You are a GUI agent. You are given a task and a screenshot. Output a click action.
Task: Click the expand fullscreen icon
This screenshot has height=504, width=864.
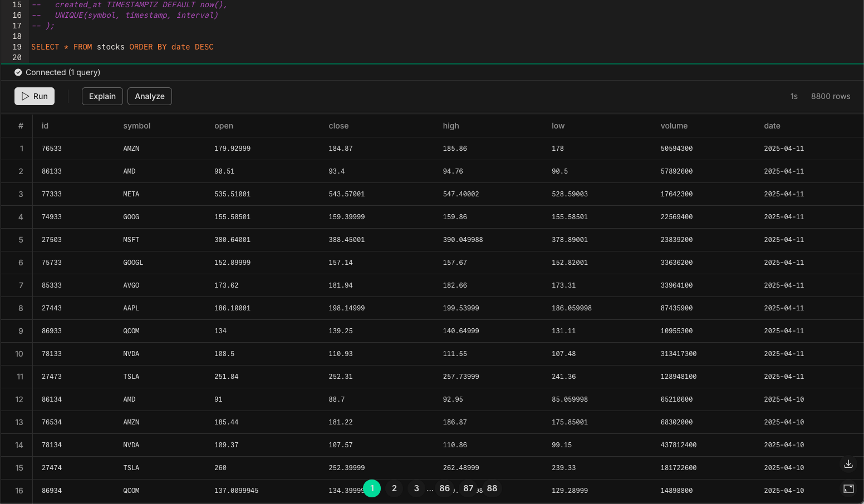point(848,488)
